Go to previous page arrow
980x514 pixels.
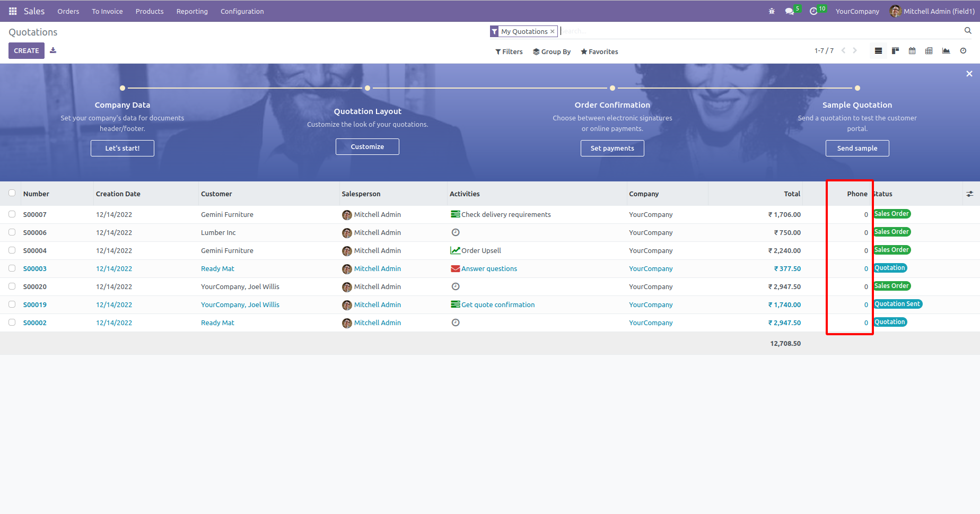point(843,51)
